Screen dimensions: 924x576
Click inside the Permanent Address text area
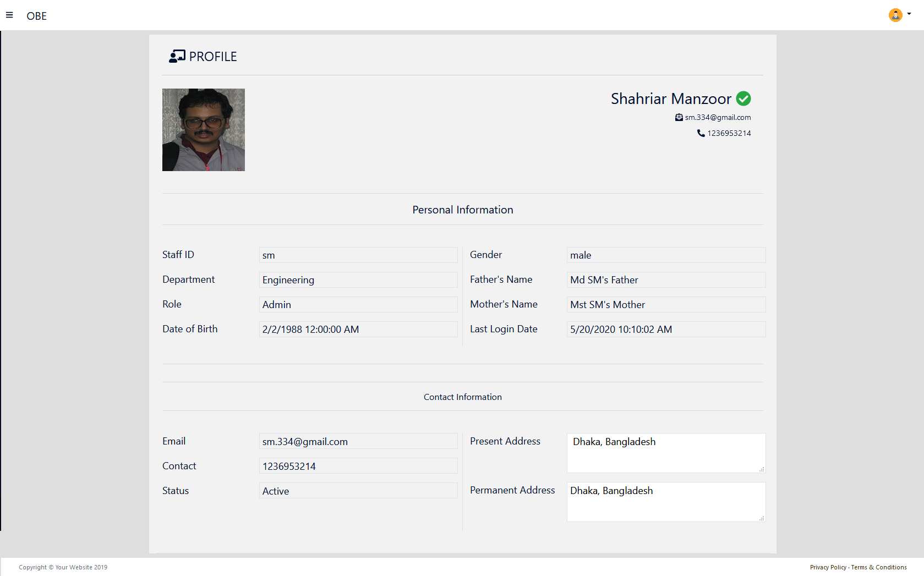666,502
